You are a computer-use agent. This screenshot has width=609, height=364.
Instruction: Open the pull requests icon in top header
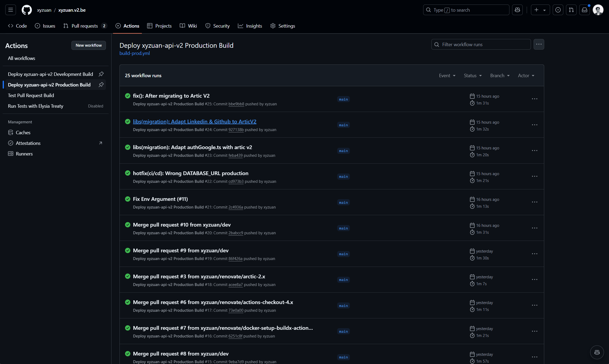click(x=571, y=10)
